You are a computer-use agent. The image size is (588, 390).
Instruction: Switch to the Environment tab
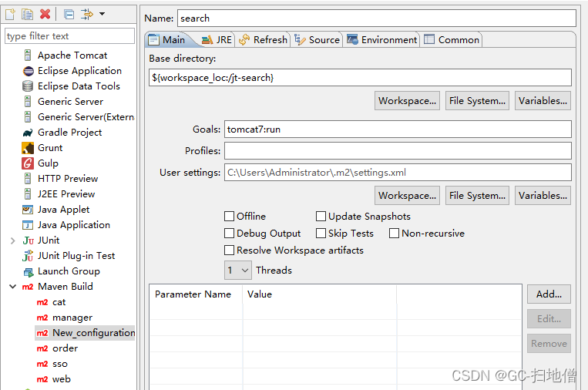pos(381,40)
